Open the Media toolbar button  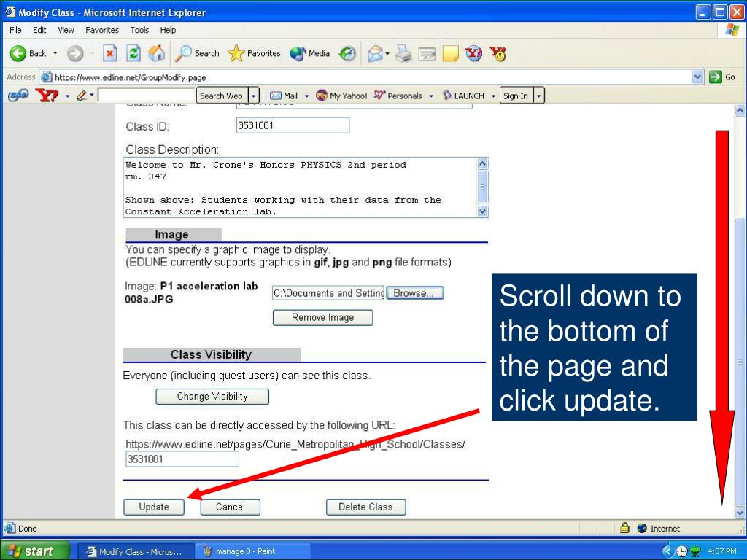click(x=309, y=53)
